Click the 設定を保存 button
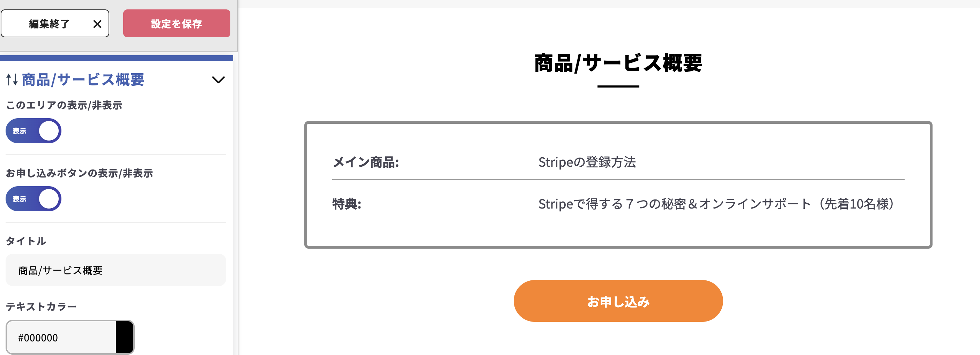Image resolution: width=980 pixels, height=355 pixels. coord(177,24)
